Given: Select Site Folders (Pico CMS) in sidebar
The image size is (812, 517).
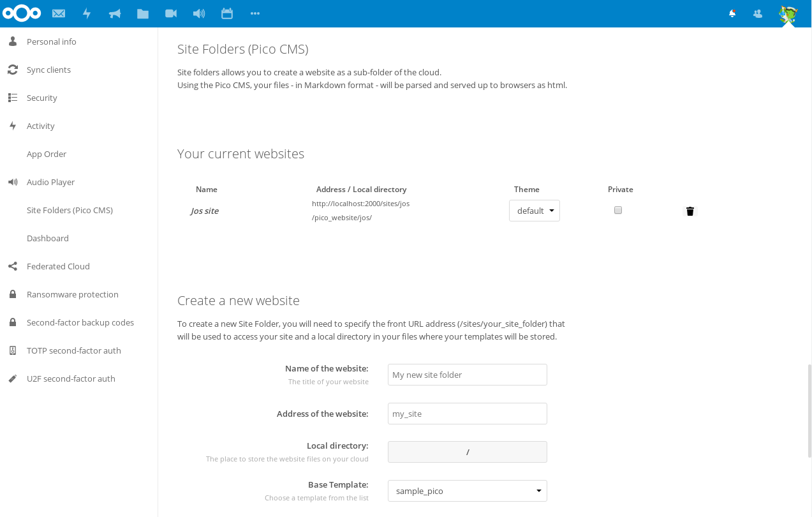Looking at the screenshot, I should pos(70,210).
